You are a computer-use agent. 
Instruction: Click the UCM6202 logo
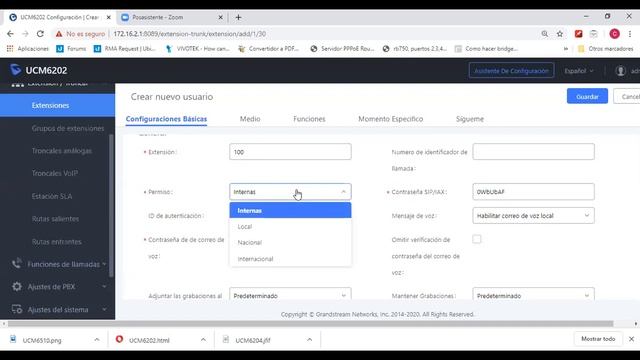[39, 70]
